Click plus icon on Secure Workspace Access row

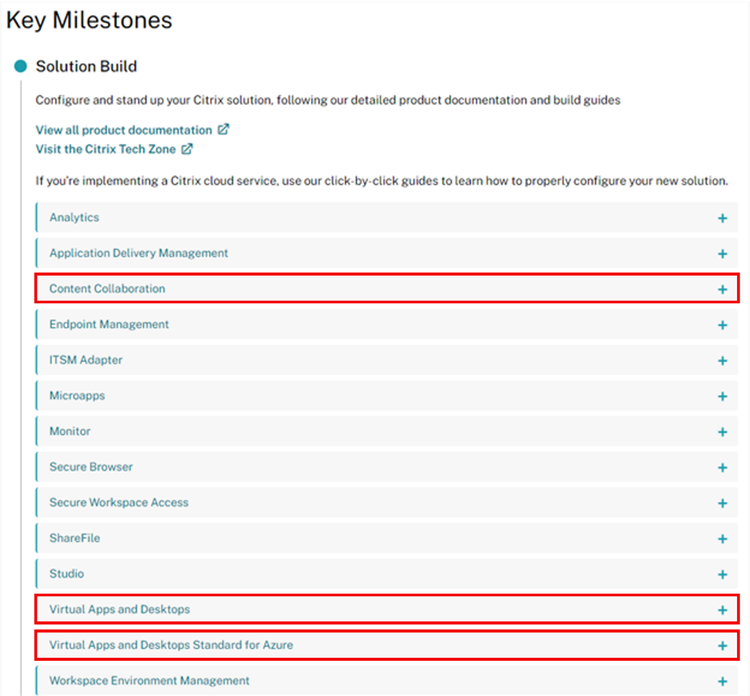click(722, 503)
